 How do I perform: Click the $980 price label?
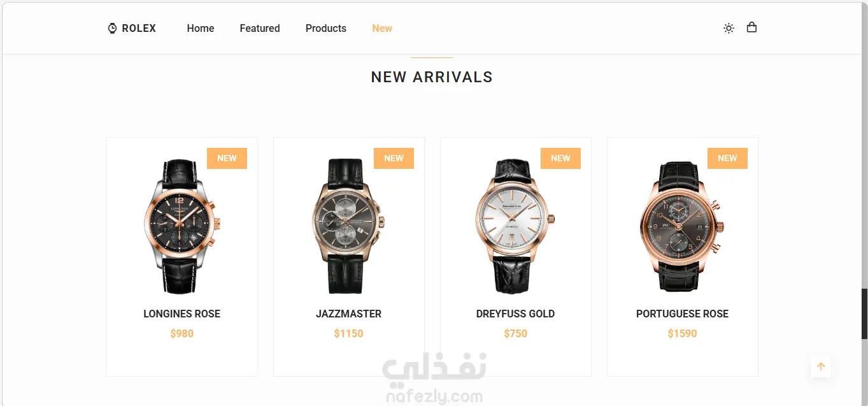pos(182,333)
